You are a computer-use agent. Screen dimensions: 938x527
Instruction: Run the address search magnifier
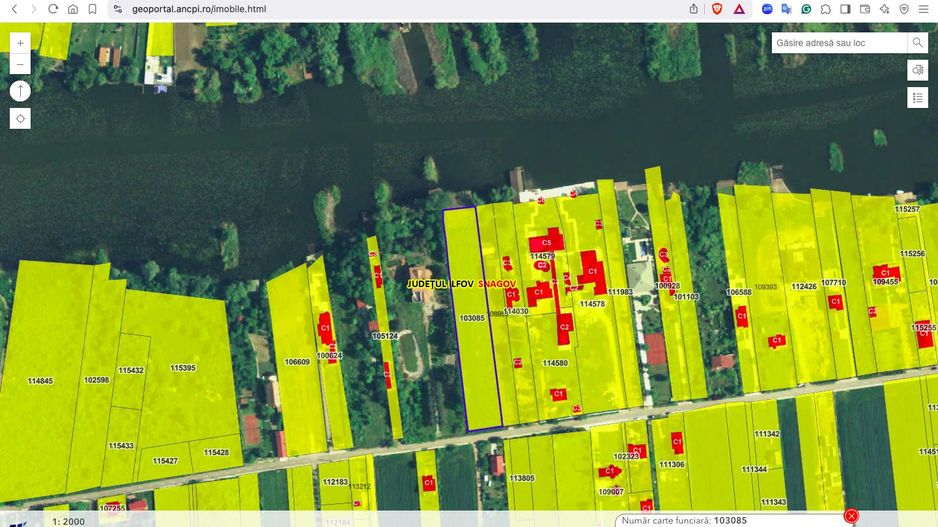pyautogui.click(x=917, y=43)
